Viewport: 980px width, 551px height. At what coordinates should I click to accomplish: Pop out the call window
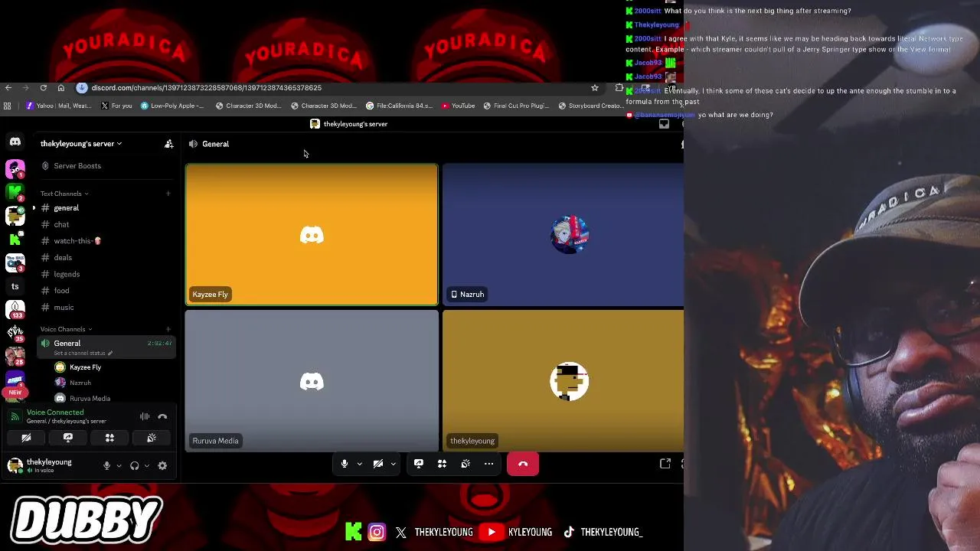click(x=665, y=464)
